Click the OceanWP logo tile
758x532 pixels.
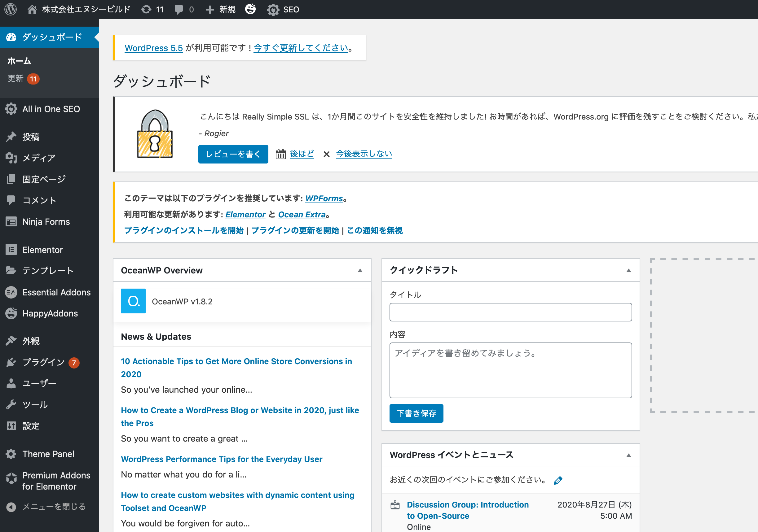pyautogui.click(x=133, y=301)
